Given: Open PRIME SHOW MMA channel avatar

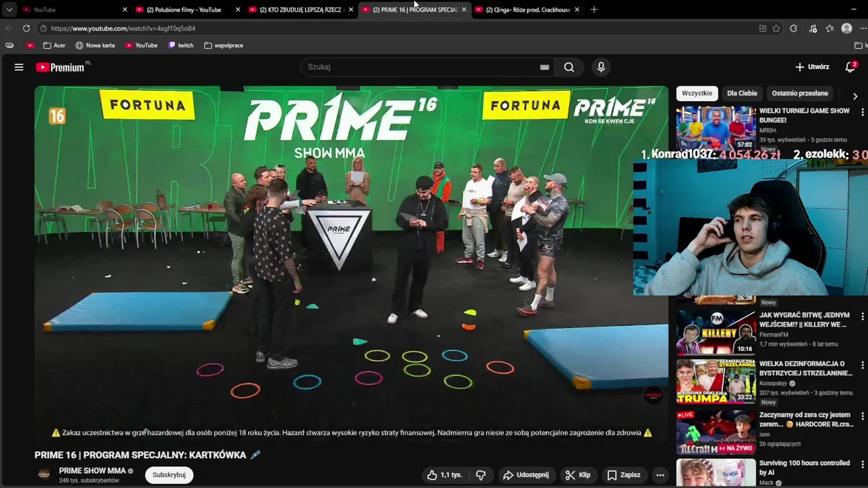Looking at the screenshot, I should coord(44,474).
